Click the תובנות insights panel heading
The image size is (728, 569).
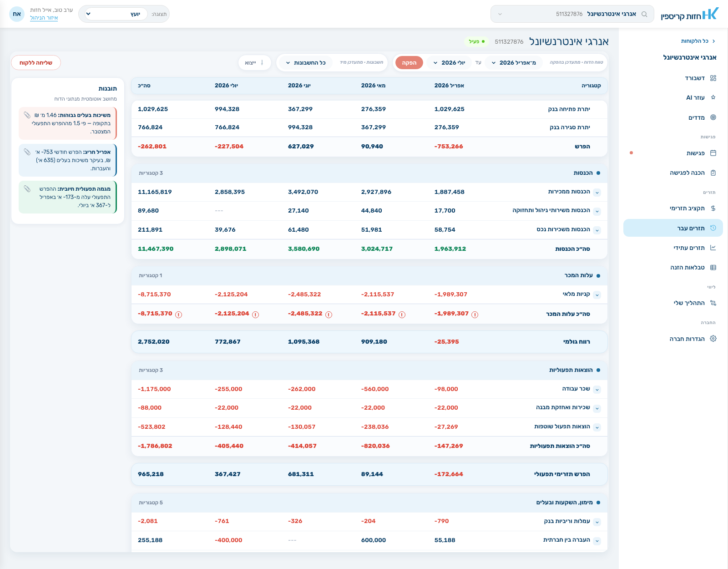click(108, 89)
